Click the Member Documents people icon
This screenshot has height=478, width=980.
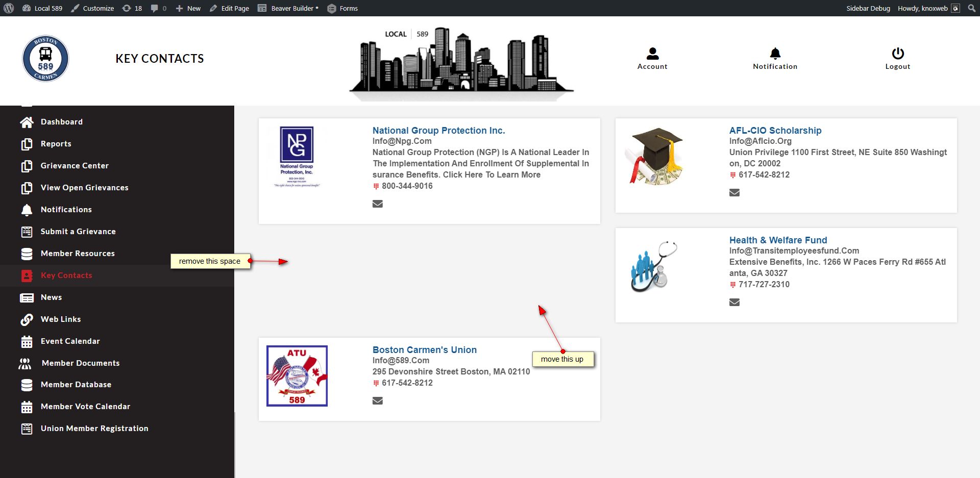tap(24, 363)
